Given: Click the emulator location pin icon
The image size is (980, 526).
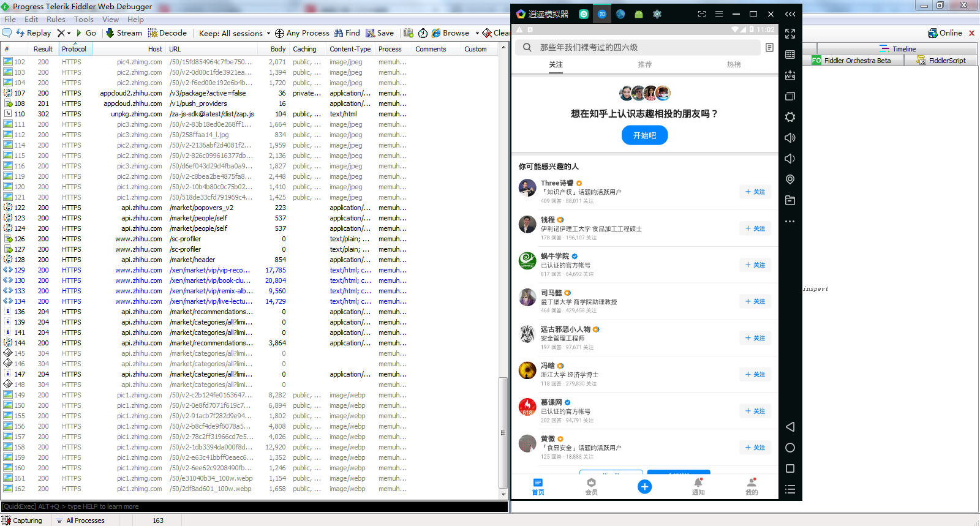Looking at the screenshot, I should point(790,179).
